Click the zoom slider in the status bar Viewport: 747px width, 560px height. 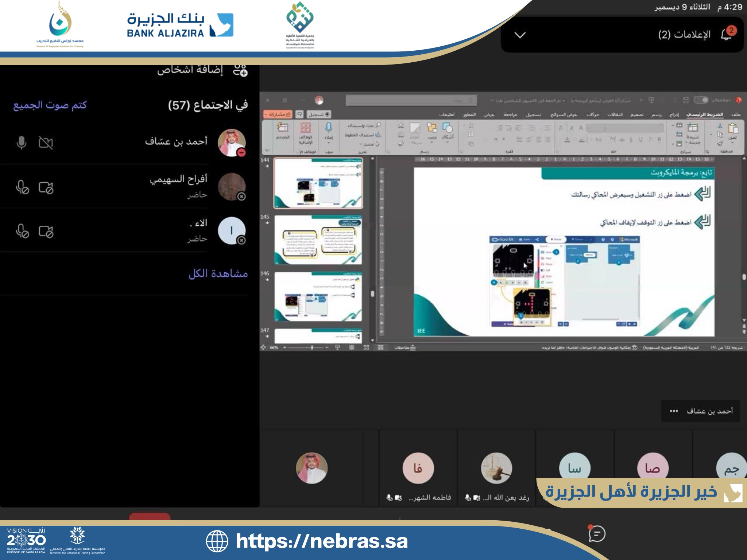312,347
